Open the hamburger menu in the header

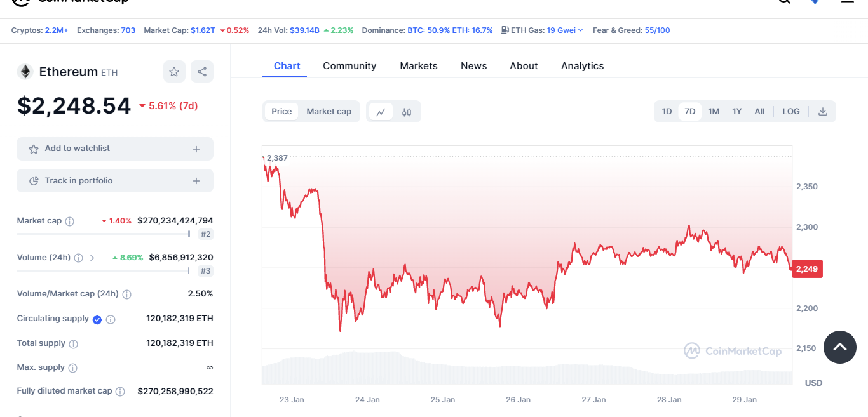848,2
